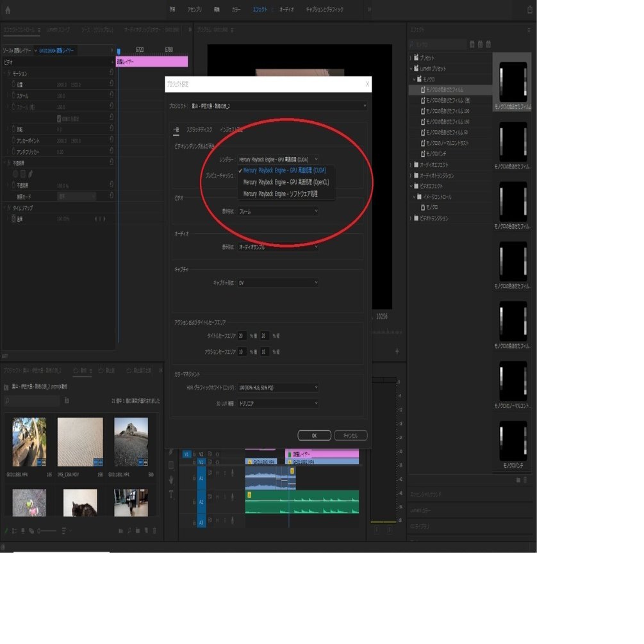
Task: Click the New Bin icon in the project panel
Action: coord(136,530)
